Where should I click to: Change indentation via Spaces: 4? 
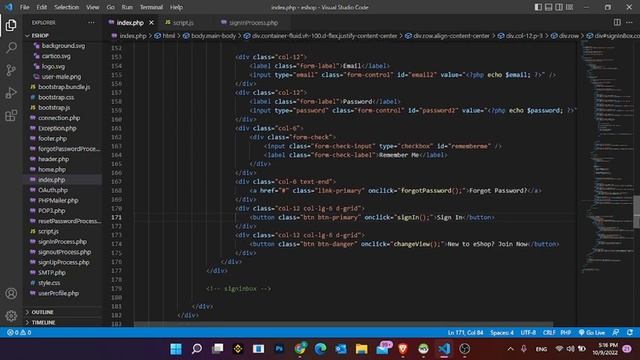(x=502, y=333)
